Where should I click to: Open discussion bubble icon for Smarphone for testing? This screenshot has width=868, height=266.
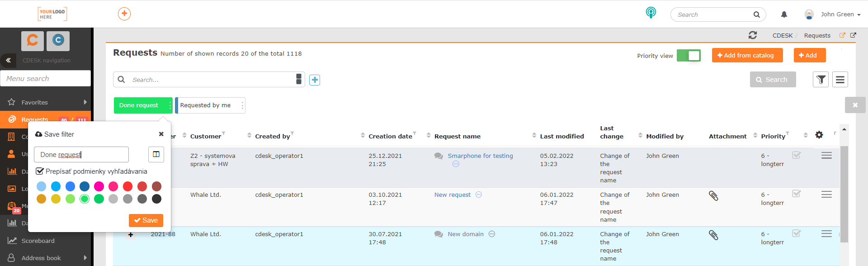439,156
